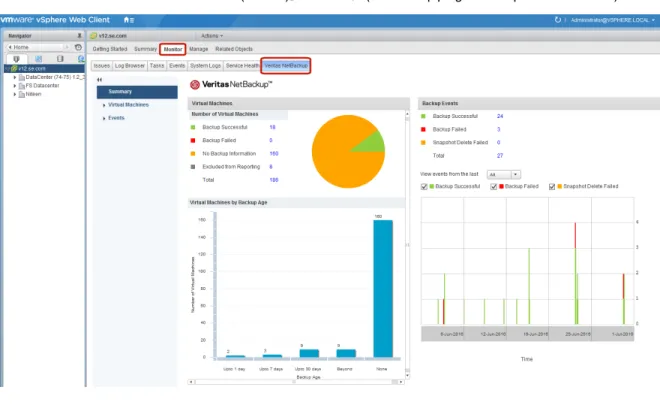Switch to Getting Started tab
Screen dimensions: 660x411
(x=110, y=49)
